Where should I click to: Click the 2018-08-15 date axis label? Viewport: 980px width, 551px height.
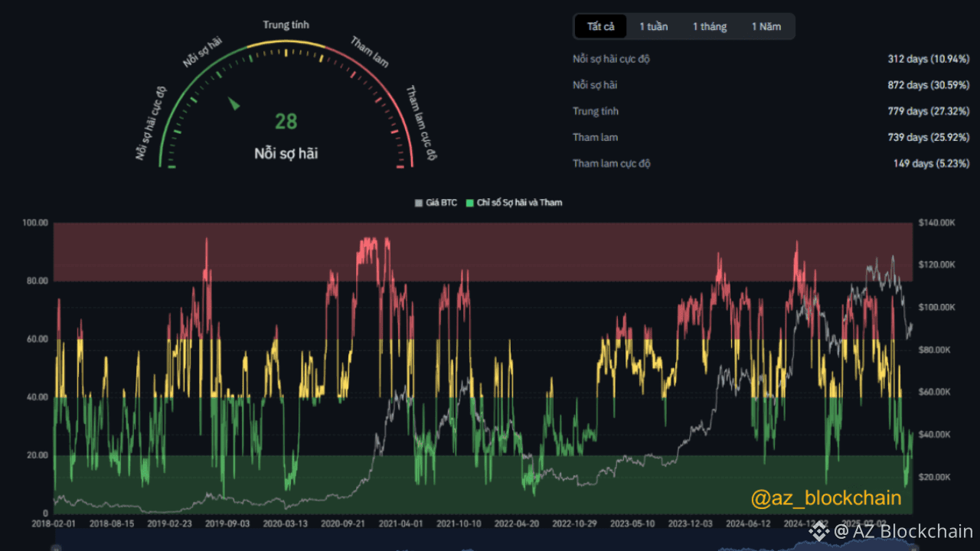(x=111, y=524)
